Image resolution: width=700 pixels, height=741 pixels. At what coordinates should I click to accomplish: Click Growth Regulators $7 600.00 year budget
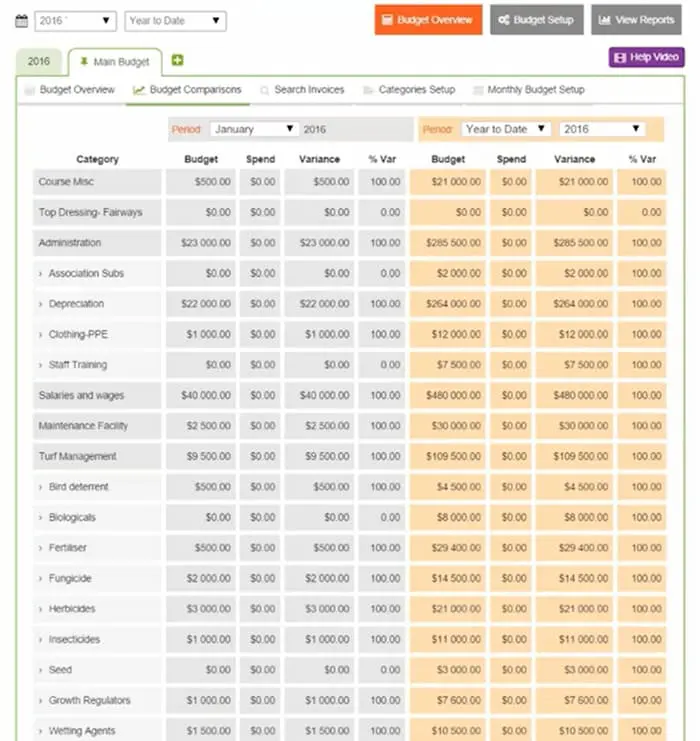[448, 700]
